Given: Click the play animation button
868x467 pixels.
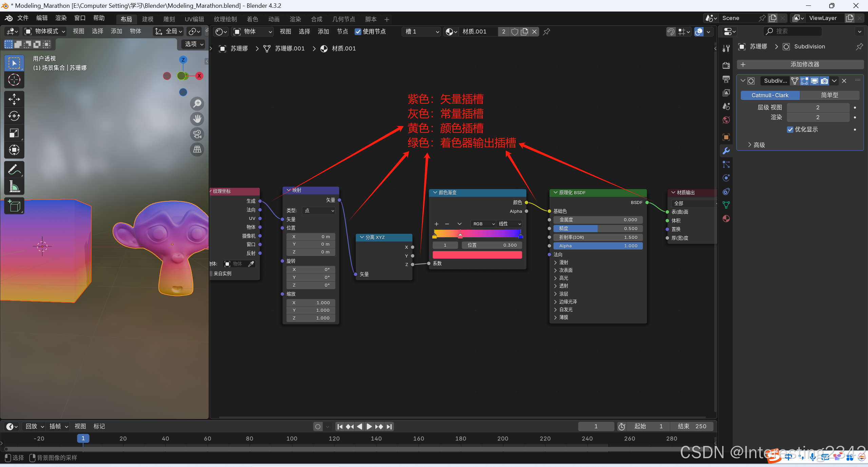Looking at the screenshot, I should tap(369, 426).
